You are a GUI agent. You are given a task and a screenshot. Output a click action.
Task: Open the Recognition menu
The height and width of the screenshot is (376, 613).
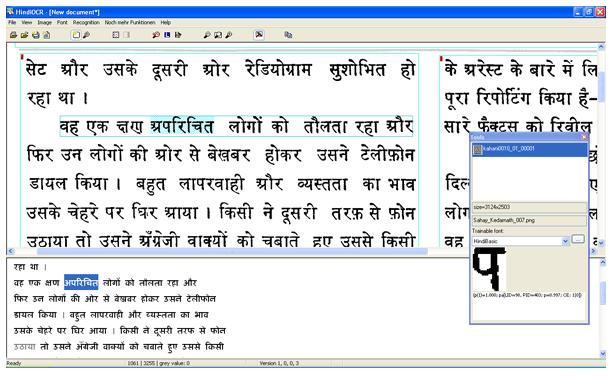tap(86, 23)
